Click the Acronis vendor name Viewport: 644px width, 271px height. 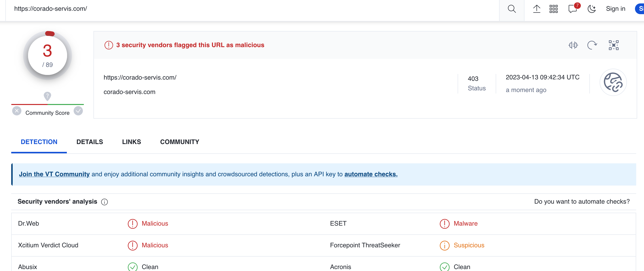tap(341, 267)
